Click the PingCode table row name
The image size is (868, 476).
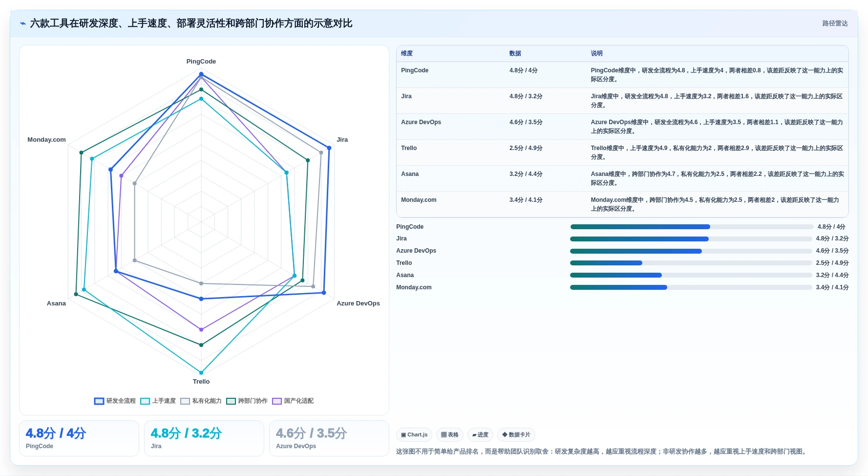415,70
